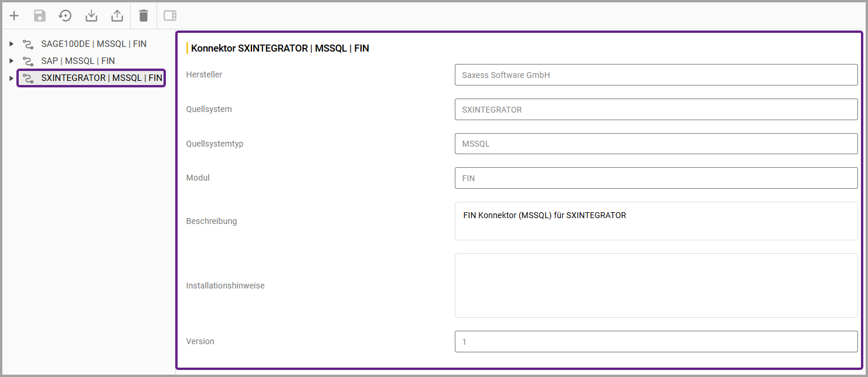This screenshot has height=377, width=868.
Task: Expand the SAGE100DE tree node arrow
Action: [x=11, y=44]
